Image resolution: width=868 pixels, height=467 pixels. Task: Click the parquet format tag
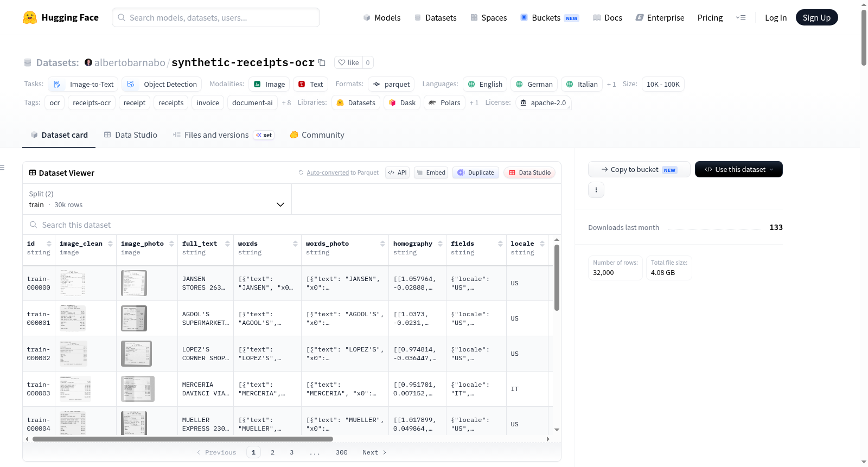[x=391, y=84]
